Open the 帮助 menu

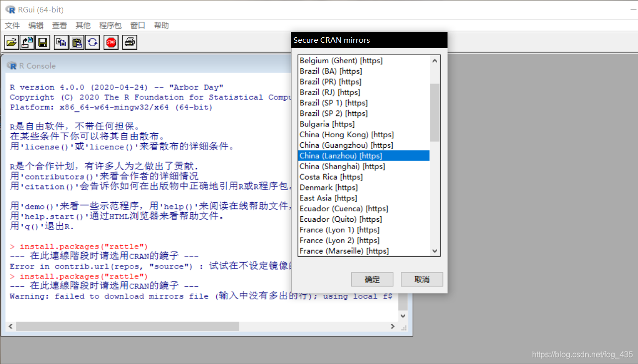tap(162, 25)
